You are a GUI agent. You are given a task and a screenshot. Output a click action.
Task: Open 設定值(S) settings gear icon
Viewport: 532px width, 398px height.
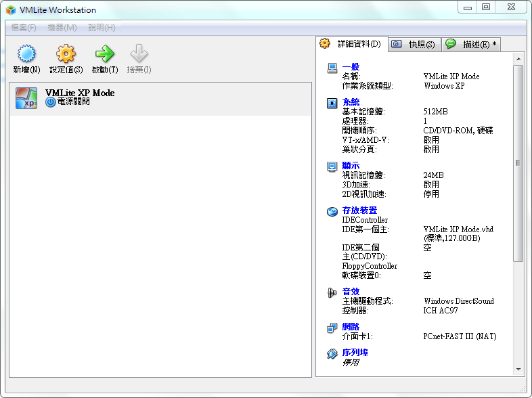click(x=66, y=53)
